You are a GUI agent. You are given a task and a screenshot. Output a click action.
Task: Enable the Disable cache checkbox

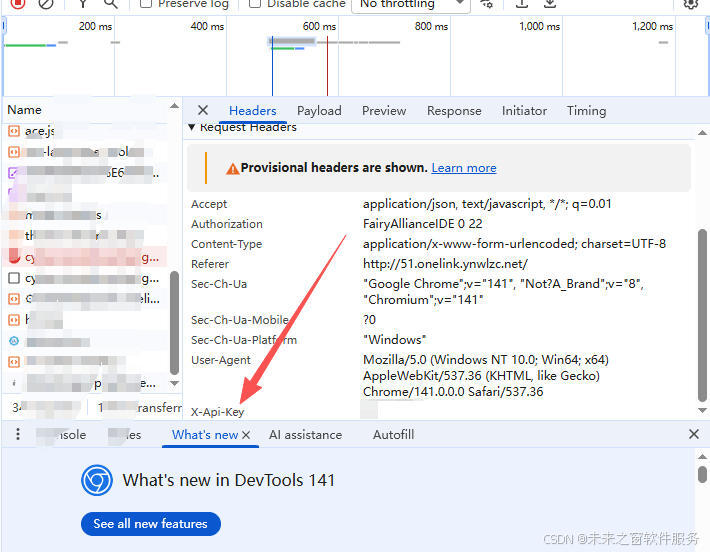pos(255,3)
